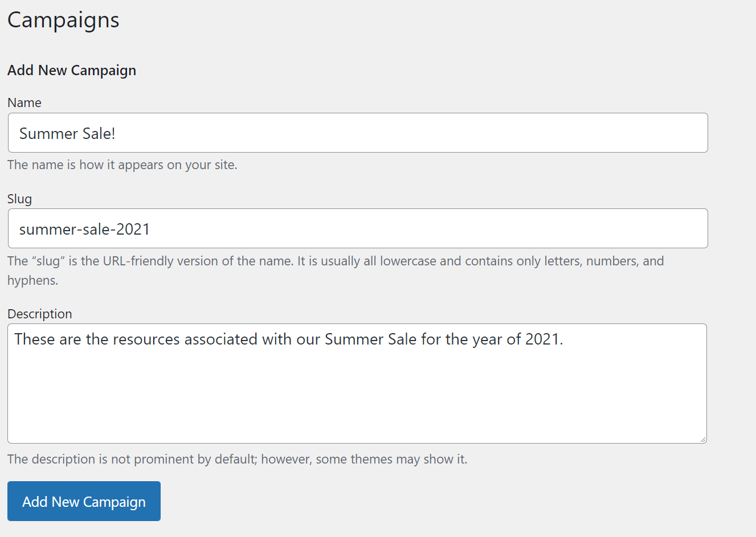Click the help text about themes below Description
This screenshot has height=537, width=756.
237,460
